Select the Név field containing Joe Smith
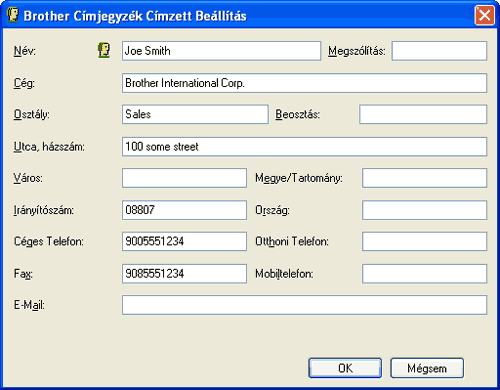The height and width of the screenshot is (390, 500). click(221, 51)
